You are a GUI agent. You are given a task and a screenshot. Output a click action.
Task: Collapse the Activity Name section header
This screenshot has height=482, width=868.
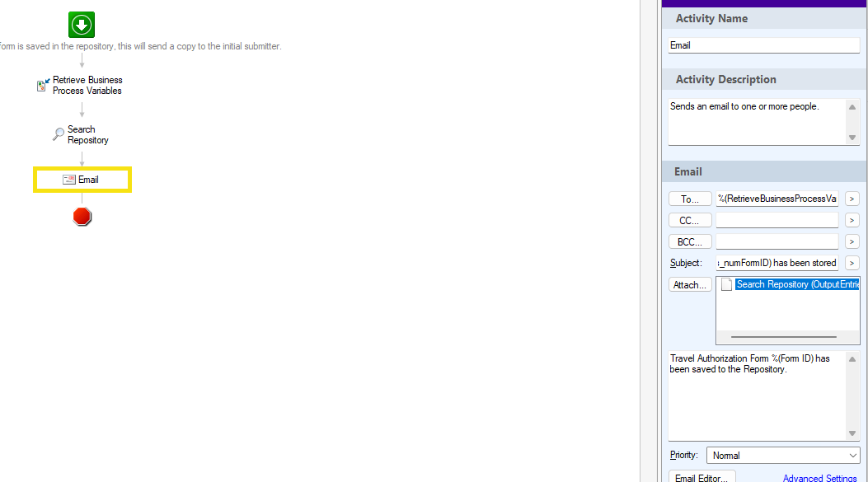click(763, 18)
